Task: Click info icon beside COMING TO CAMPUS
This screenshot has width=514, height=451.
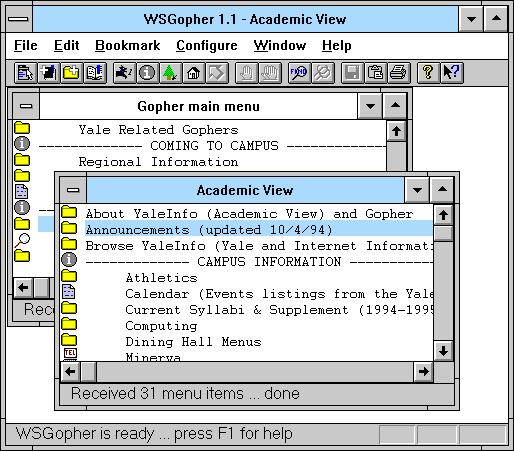Action: coord(22,144)
